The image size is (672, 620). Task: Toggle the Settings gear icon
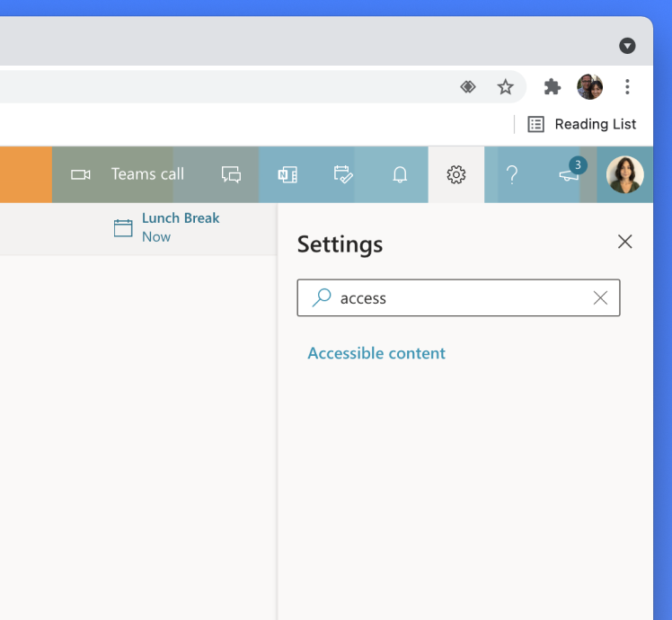(456, 174)
